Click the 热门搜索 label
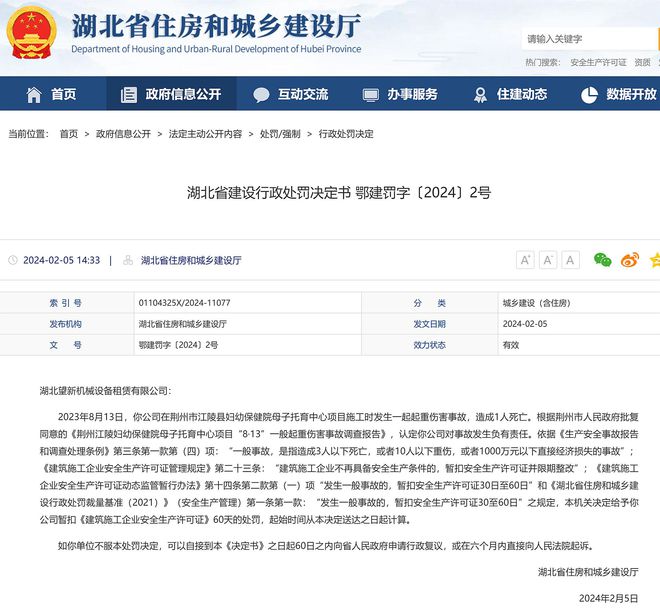Screen dimensions: 660x615 coord(543,63)
